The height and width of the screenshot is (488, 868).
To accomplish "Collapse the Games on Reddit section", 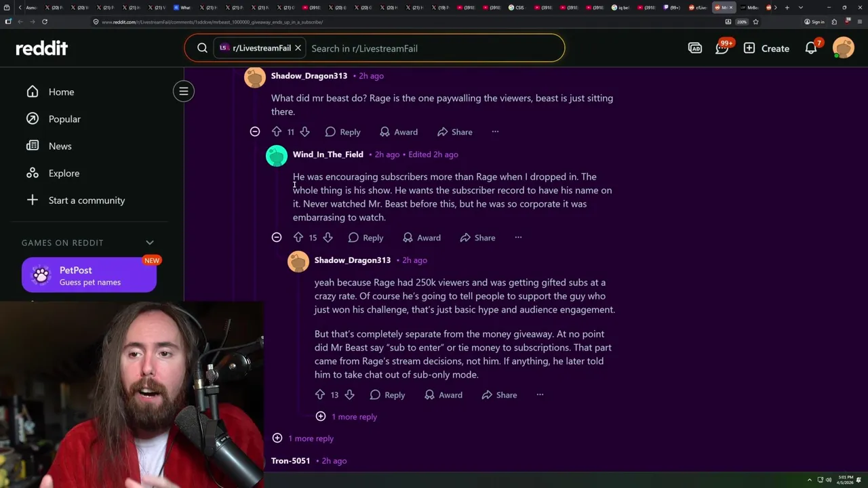I will pos(150,243).
